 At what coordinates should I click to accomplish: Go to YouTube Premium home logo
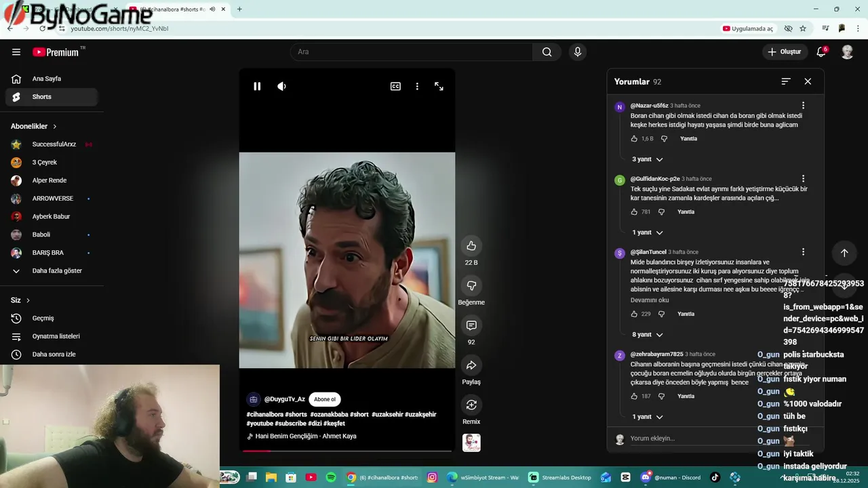click(56, 52)
